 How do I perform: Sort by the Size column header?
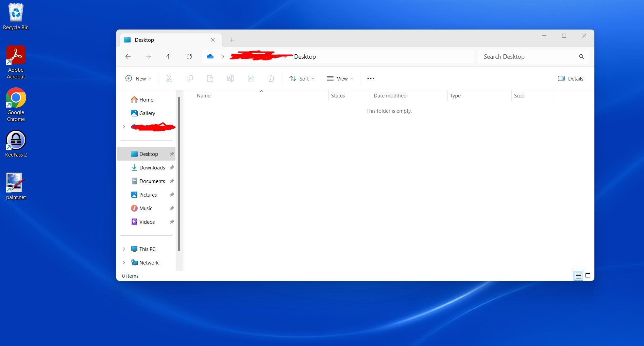pos(533,96)
